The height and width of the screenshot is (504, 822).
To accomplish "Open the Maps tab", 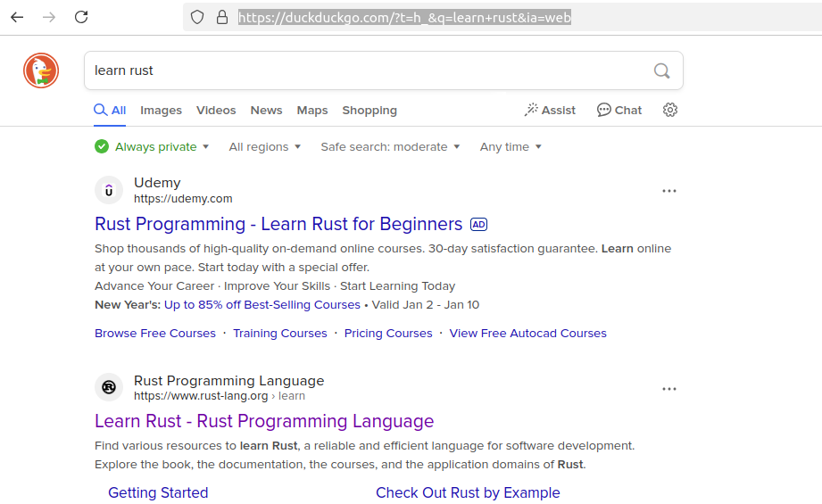I will 312,110.
